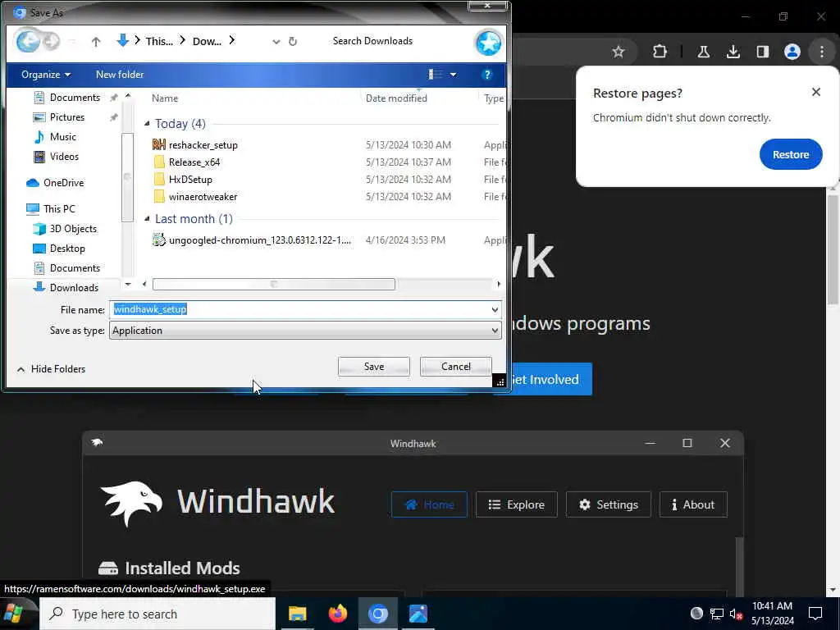Toggle Chromium side panel
Viewport: 840px width, 630px height.
pos(762,52)
